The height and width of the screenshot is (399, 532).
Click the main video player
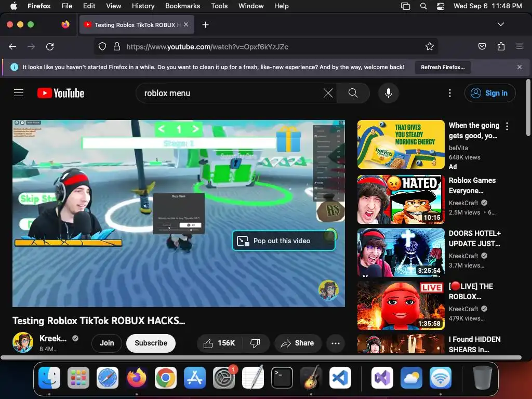coord(179,214)
